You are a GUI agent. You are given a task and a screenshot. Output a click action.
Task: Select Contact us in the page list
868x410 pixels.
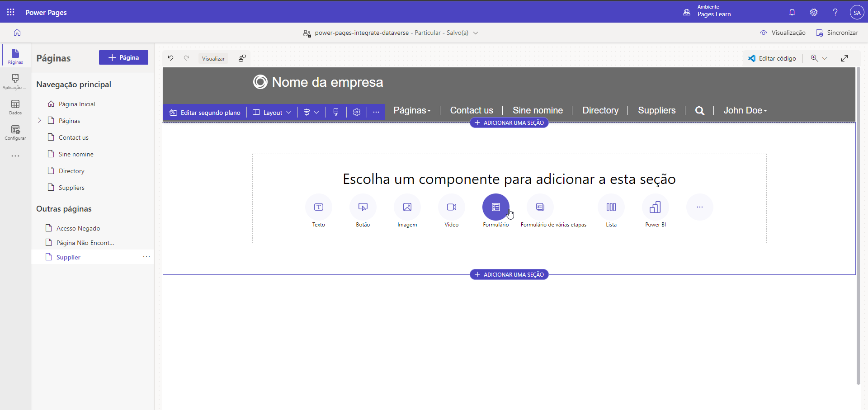[x=74, y=137]
